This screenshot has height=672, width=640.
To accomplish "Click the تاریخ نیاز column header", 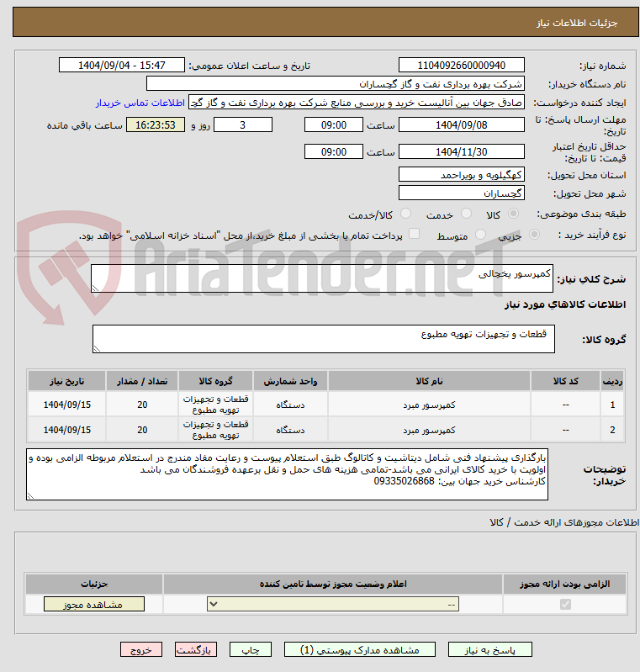I will [67, 381].
